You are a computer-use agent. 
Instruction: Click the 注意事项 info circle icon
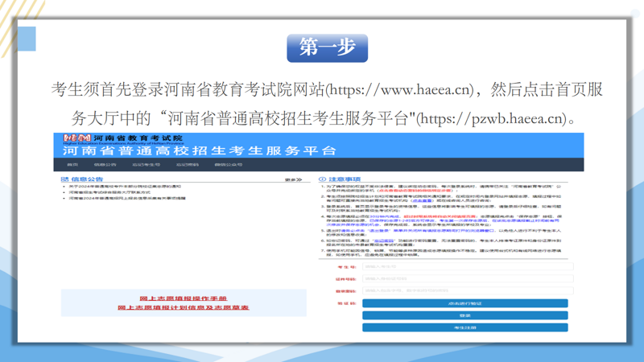[322, 179]
